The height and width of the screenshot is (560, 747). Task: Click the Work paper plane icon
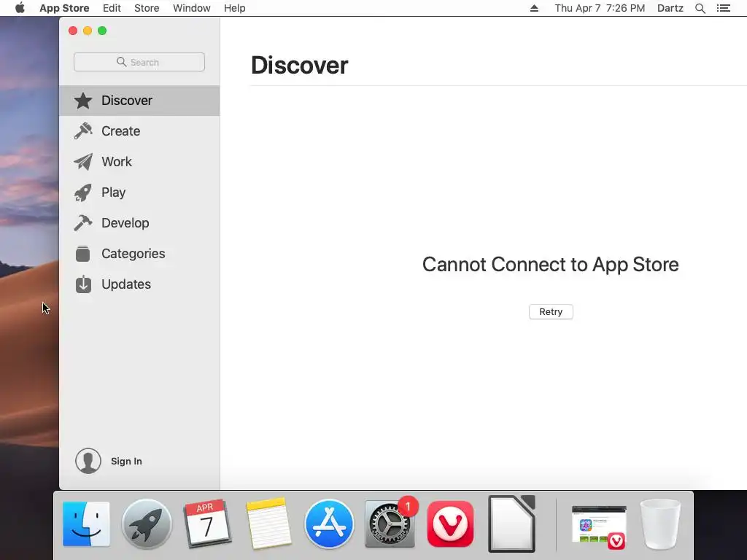click(x=83, y=162)
